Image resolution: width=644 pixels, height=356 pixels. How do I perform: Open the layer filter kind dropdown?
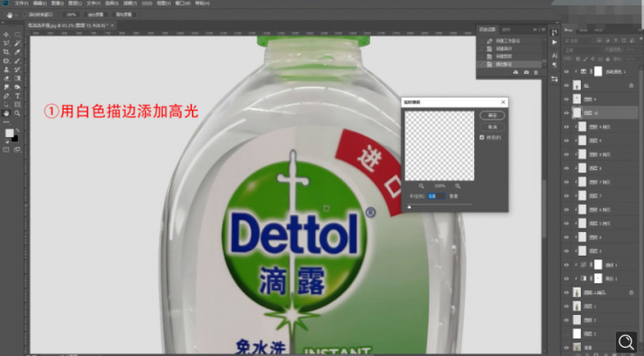point(578,41)
